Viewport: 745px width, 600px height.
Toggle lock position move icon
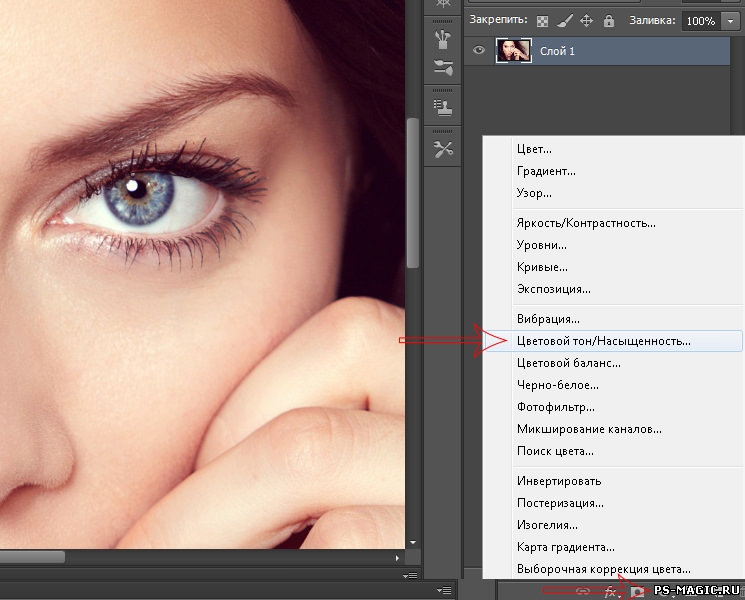[x=586, y=20]
